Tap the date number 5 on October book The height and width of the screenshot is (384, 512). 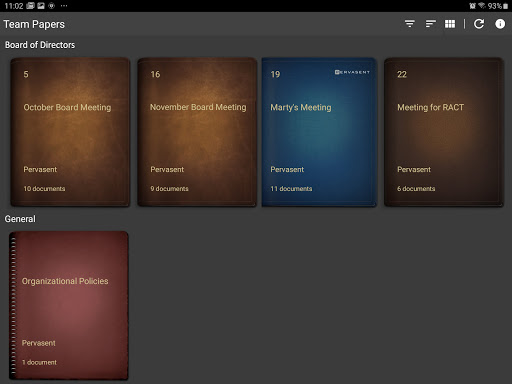coord(26,74)
